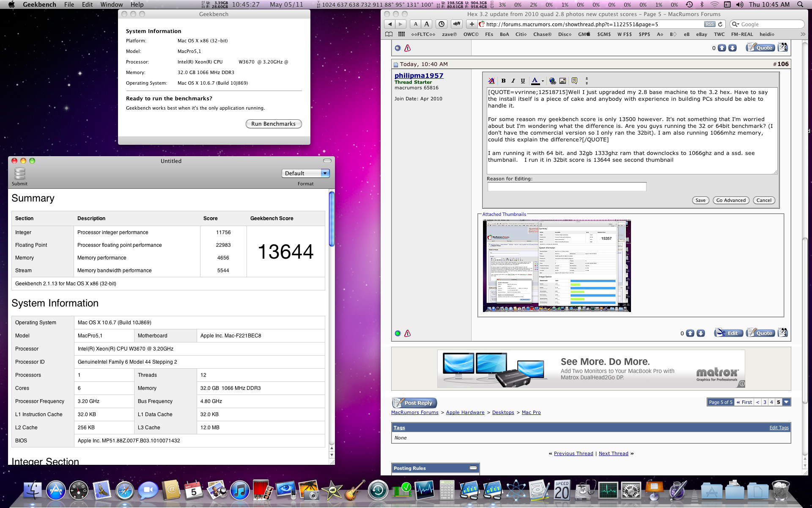Screen dimensions: 812x508
Task: Open the page navigation dropdown arrow
Action: [x=787, y=402]
